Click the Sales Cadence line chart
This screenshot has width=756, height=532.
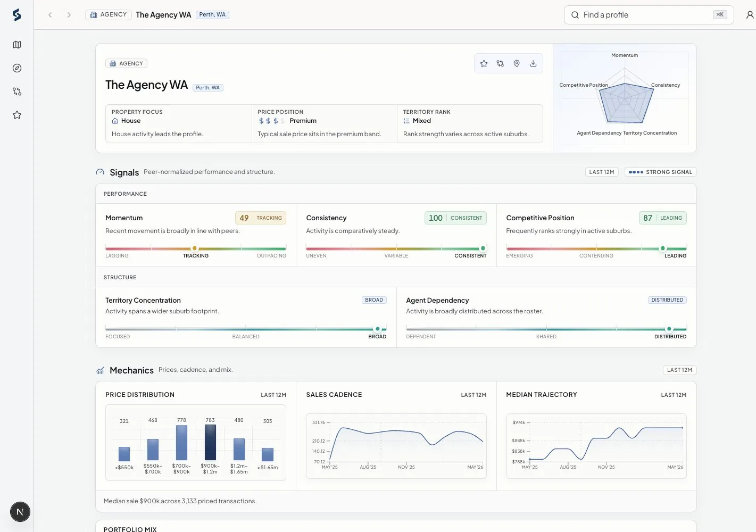(x=396, y=446)
